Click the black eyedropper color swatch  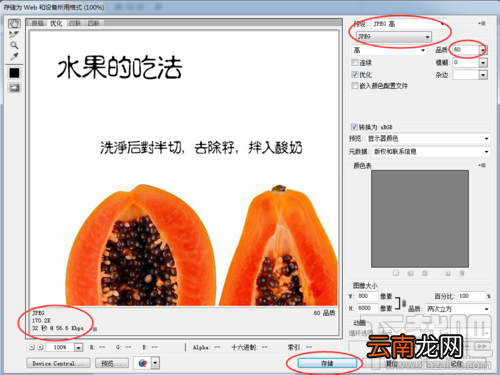[14, 73]
